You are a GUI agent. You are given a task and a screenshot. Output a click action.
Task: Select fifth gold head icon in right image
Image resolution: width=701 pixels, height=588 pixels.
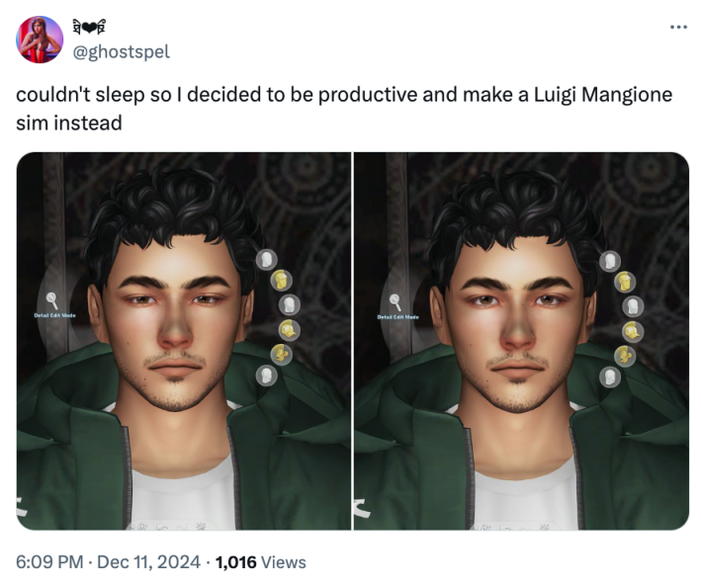[625, 355]
